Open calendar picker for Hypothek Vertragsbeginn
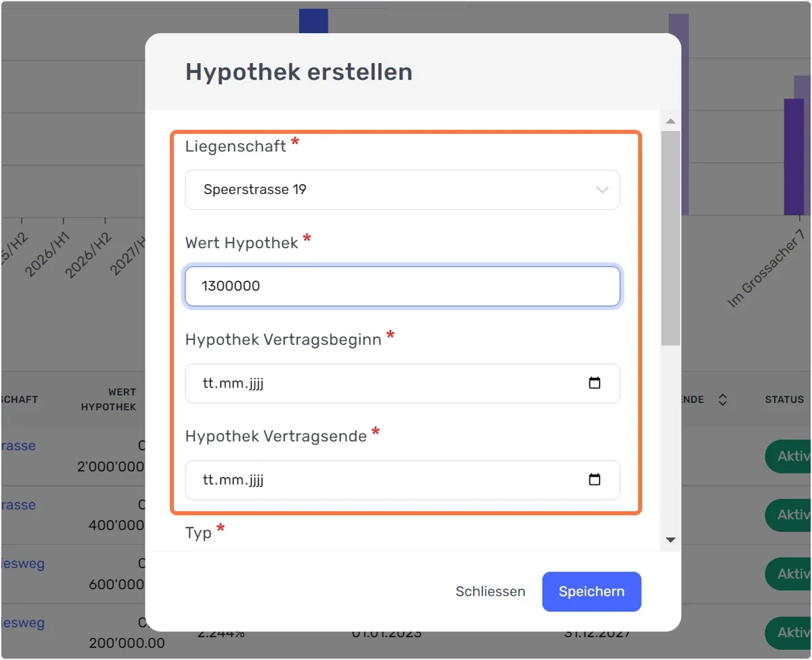The width and height of the screenshot is (812, 660). 594,383
